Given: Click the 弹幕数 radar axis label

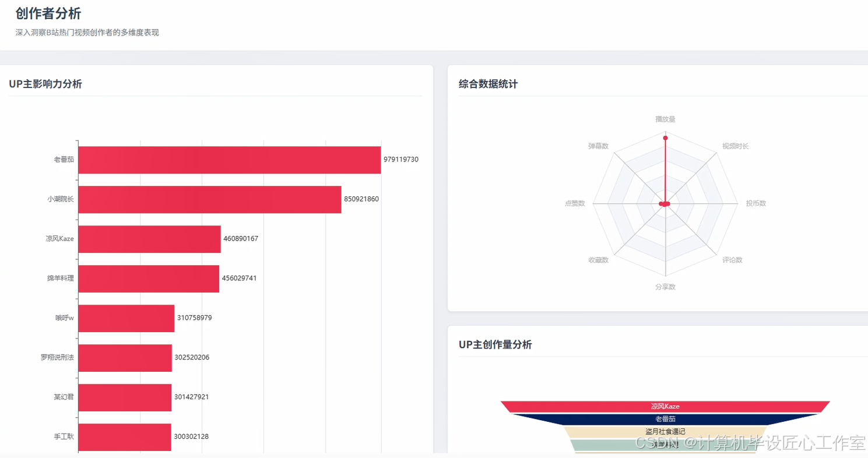Looking at the screenshot, I should tap(598, 146).
